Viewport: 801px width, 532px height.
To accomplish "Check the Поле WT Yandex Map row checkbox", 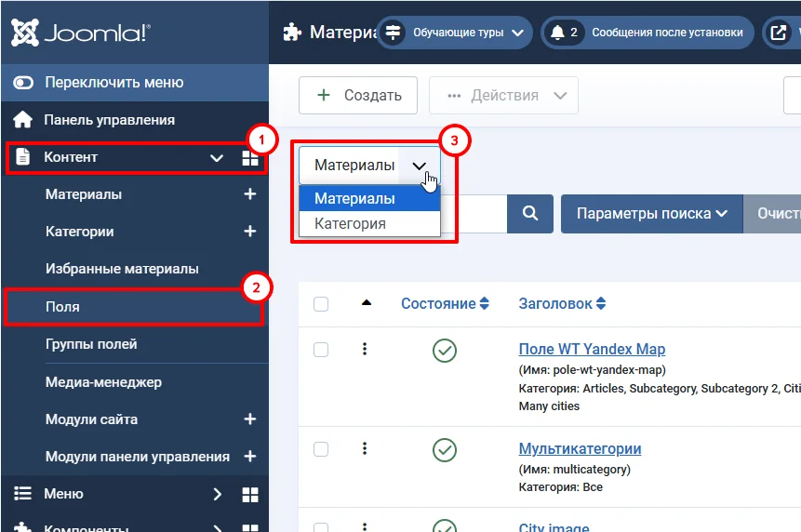I will point(321,350).
